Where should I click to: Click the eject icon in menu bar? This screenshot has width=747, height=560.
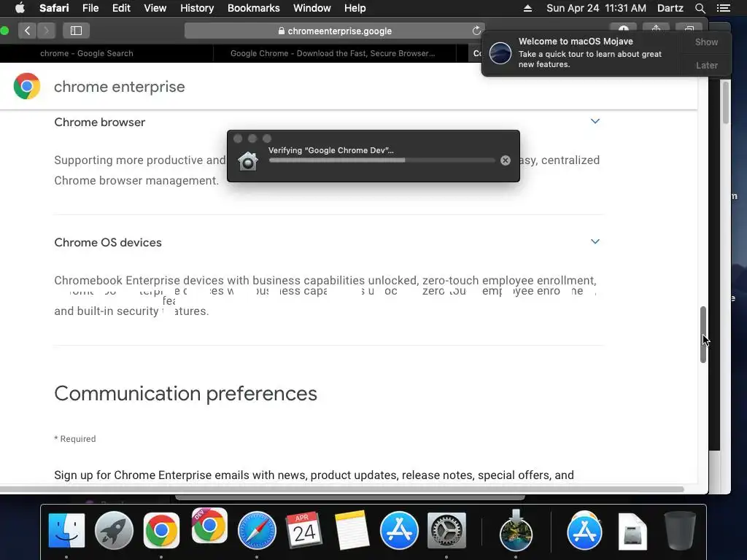[527, 8]
